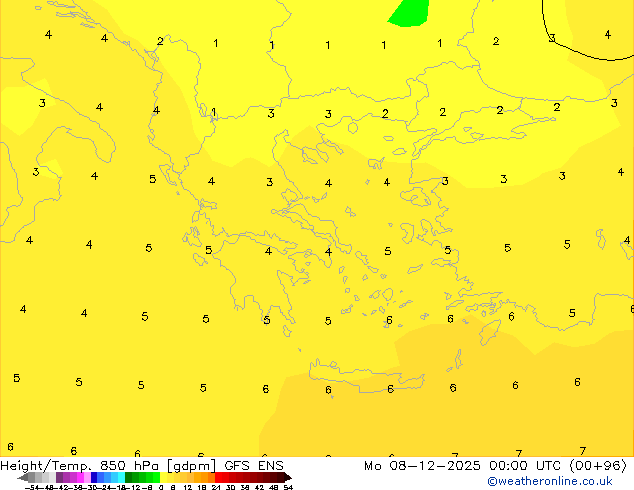Select the dark maroon swatch near scale end
634x490 pixels.
tap(281, 477)
